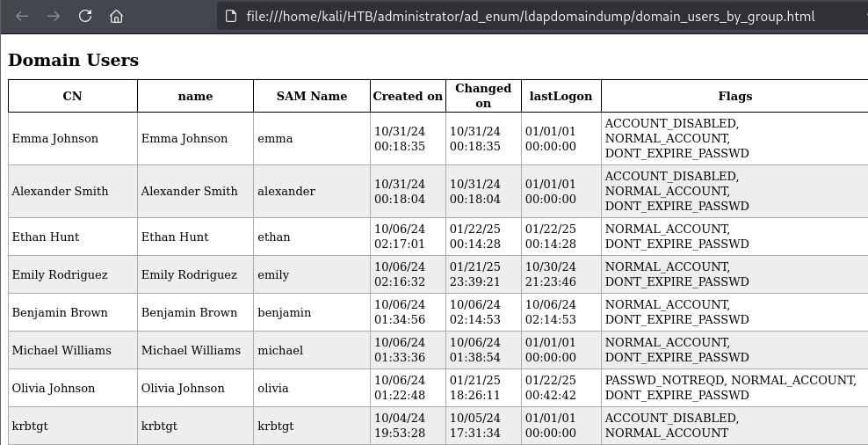Image resolution: width=868 pixels, height=445 pixels.
Task: Click the CN column header
Action: tap(72, 96)
